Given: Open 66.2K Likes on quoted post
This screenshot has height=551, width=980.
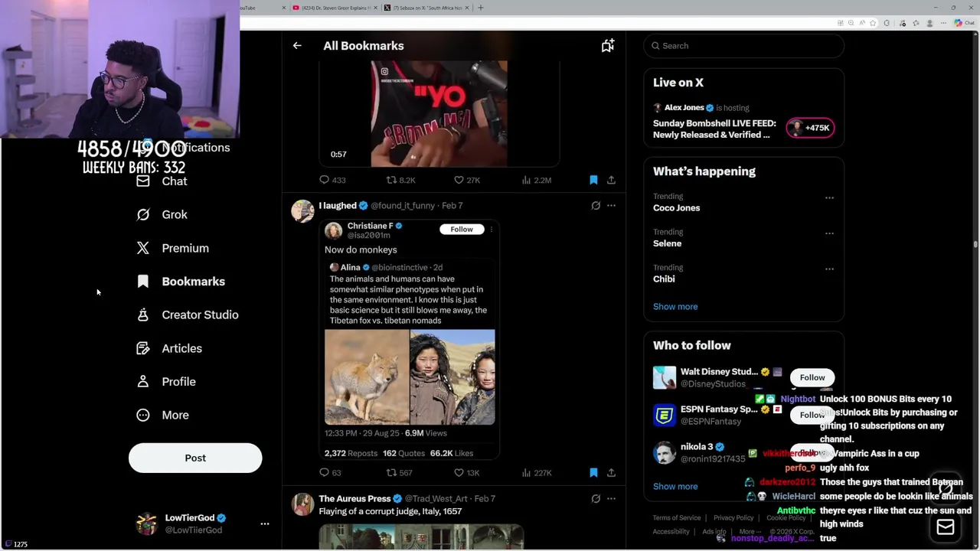Looking at the screenshot, I should coord(452,453).
